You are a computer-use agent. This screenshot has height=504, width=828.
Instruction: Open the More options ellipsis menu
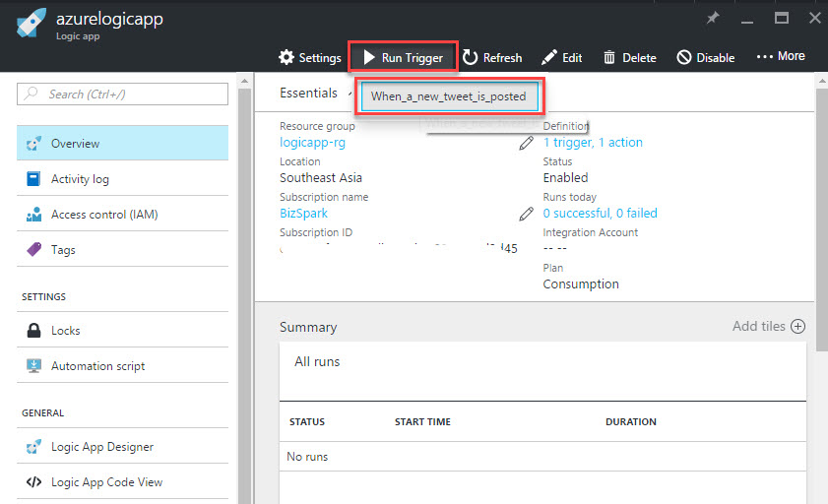pos(781,56)
